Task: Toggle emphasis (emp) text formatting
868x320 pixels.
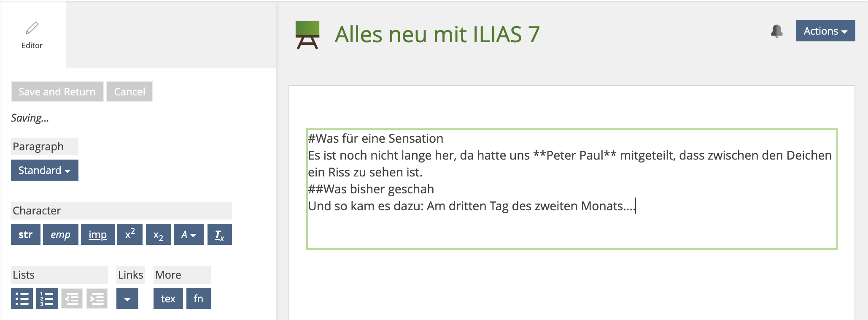Action: (x=60, y=234)
